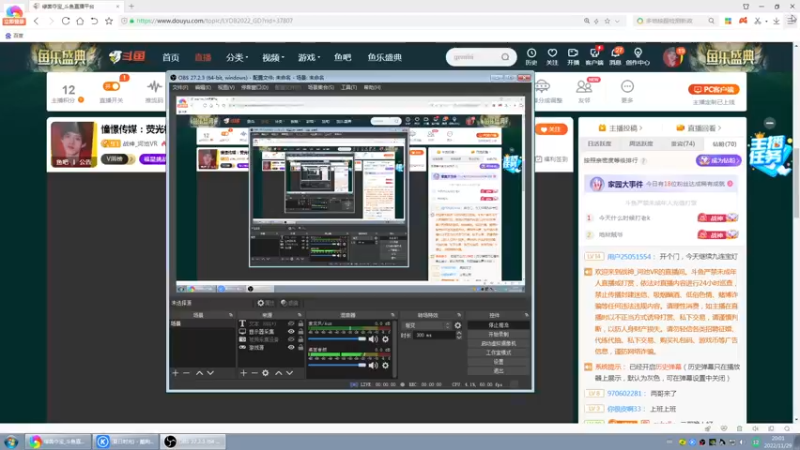Open the user avatar in the Douyu header
Viewport: 800px width, 450px height.
click(x=672, y=57)
